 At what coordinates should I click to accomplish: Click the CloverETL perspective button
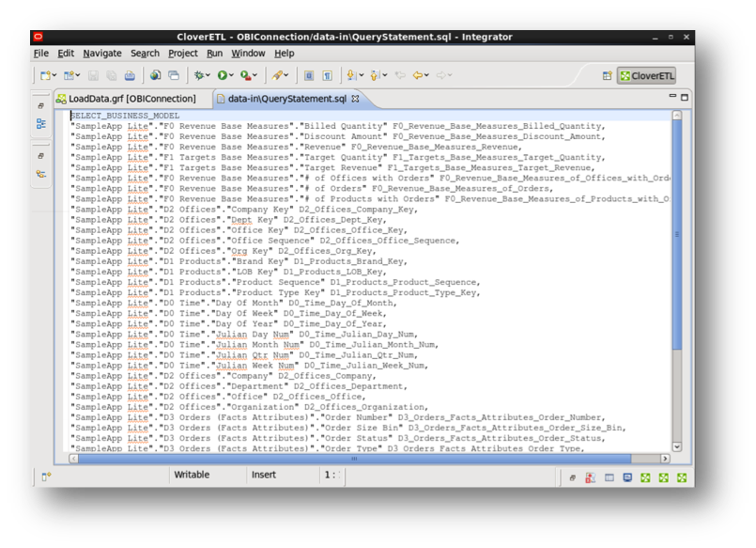click(x=646, y=76)
